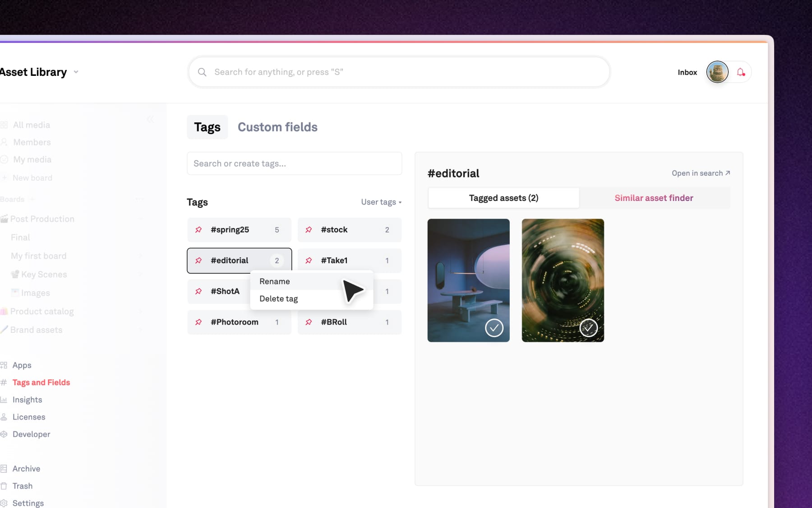812x508 pixels.
Task: Open the user profile avatar
Action: coord(717,72)
